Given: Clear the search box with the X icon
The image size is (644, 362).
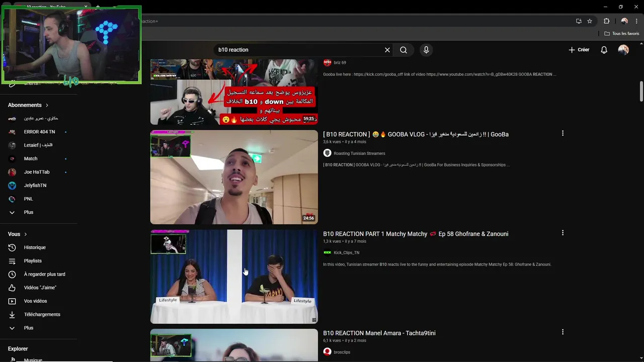Looking at the screenshot, I should pyautogui.click(x=387, y=50).
